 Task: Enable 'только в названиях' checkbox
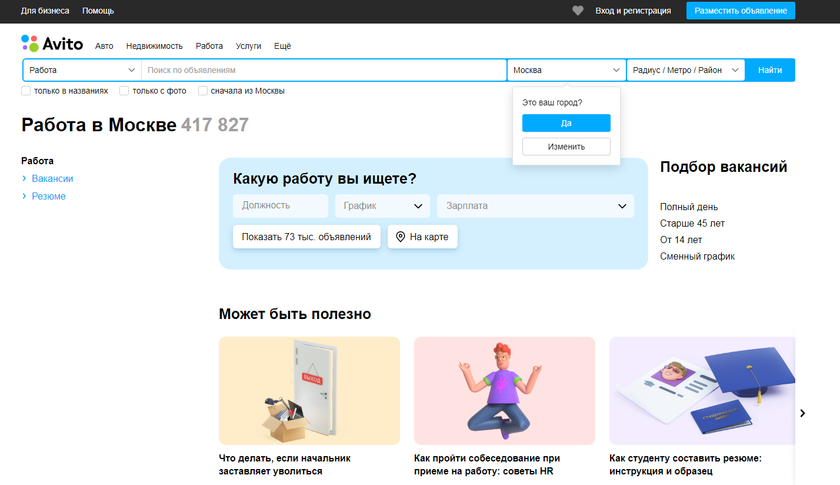click(26, 91)
